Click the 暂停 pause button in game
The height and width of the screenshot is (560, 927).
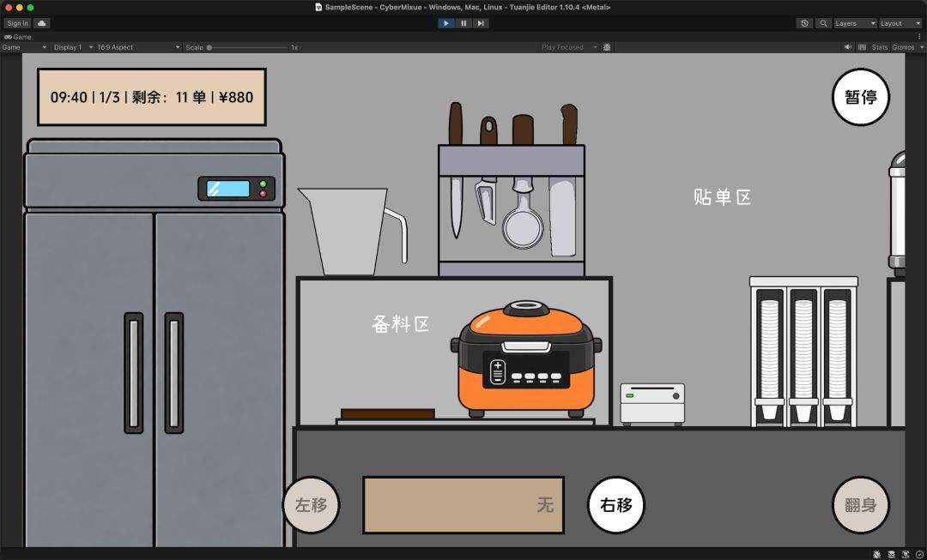tap(860, 97)
